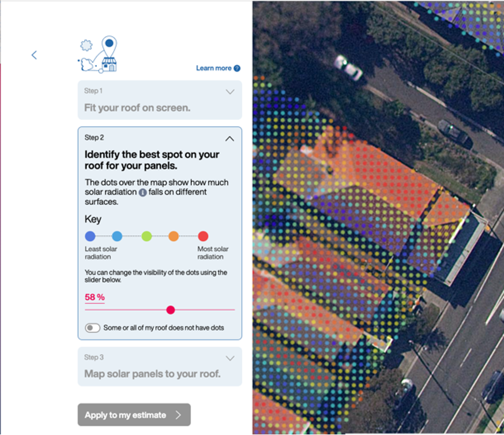This screenshot has width=504, height=435.
Task: Click the white car on the map
Action: pos(348,67)
